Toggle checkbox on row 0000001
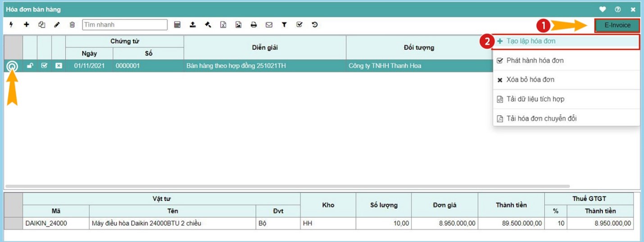The width and height of the screenshot is (644, 242). [x=44, y=66]
